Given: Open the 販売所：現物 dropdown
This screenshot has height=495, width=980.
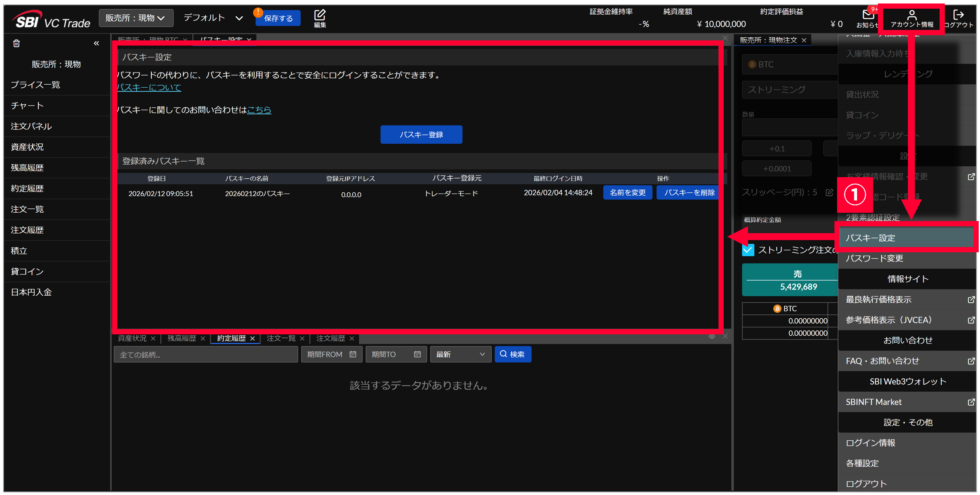Looking at the screenshot, I should click(136, 18).
